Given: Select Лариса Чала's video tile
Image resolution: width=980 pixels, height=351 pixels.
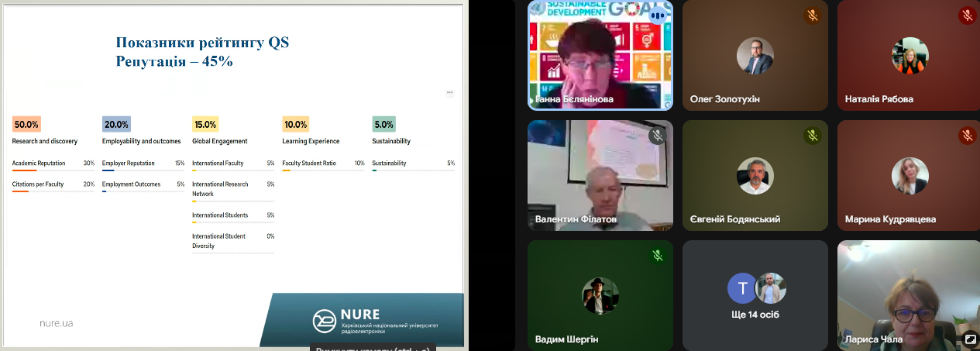Looking at the screenshot, I should point(908,294).
